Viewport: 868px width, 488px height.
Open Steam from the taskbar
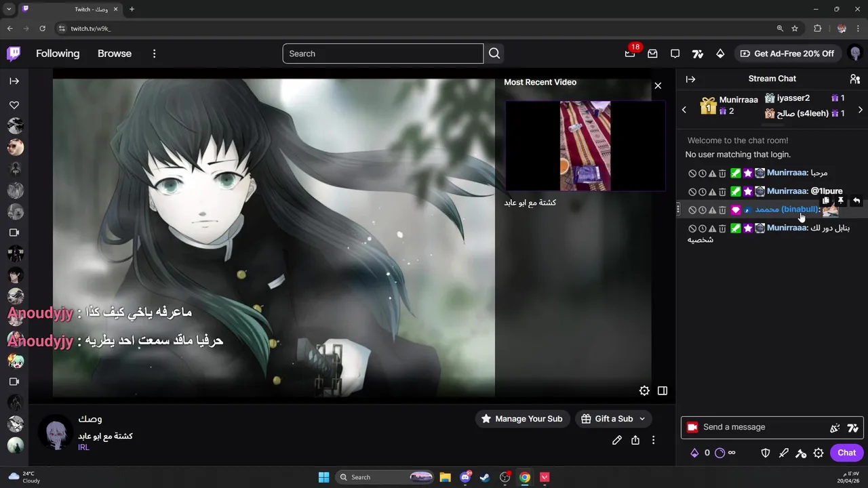[485, 477]
